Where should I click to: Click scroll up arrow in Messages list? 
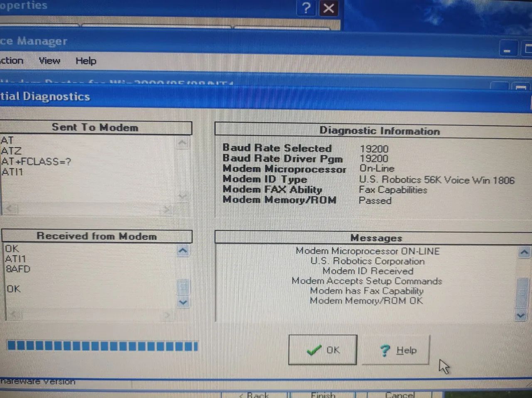pos(524,252)
